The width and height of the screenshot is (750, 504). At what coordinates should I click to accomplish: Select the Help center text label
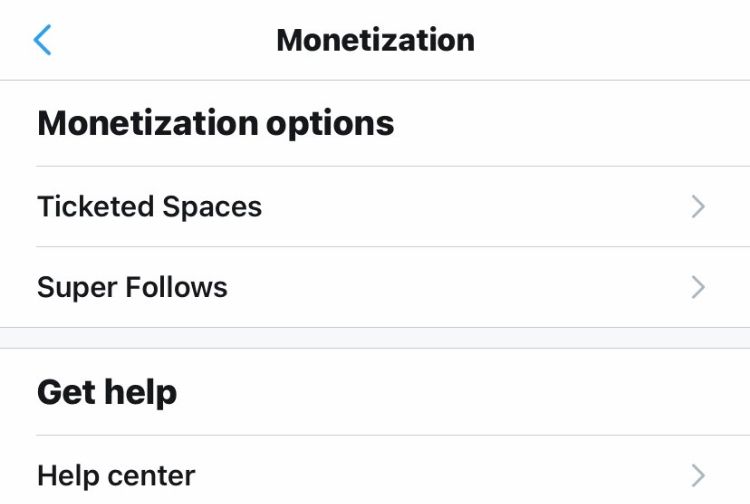pyautogui.click(x=116, y=476)
